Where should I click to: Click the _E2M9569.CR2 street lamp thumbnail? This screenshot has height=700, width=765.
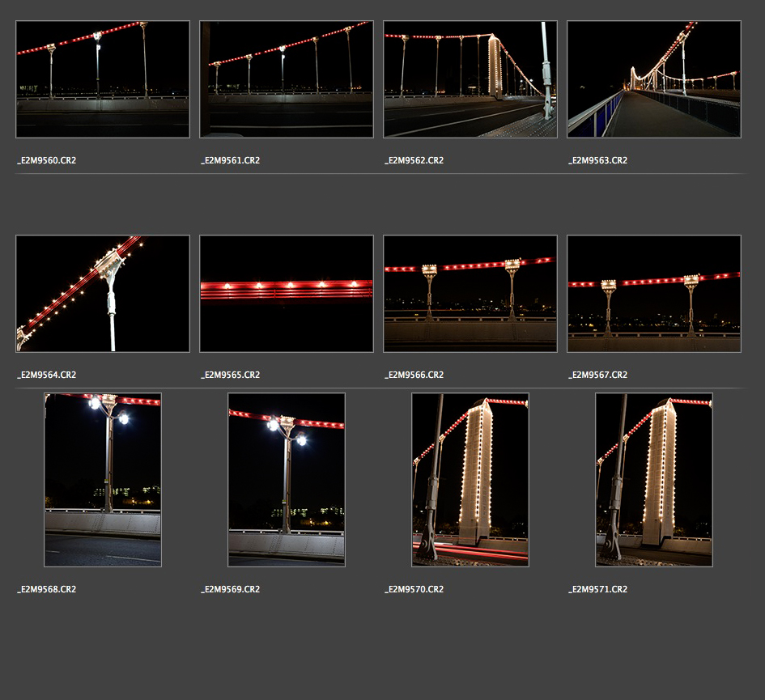click(287, 480)
